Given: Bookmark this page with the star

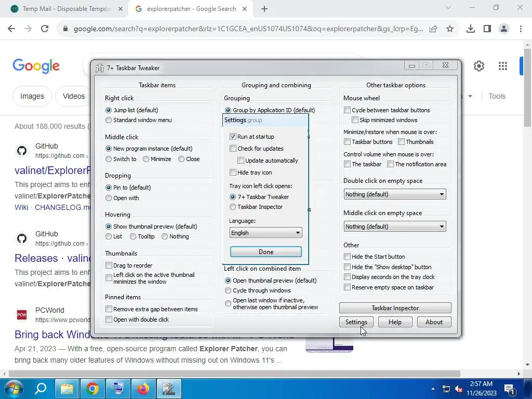Looking at the screenshot, I should (450, 29).
